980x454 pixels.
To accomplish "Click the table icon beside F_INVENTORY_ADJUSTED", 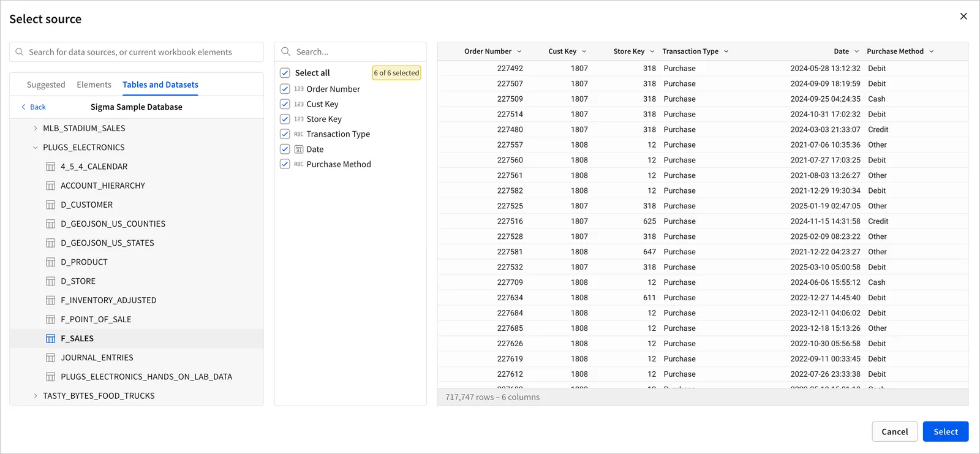I will click(51, 300).
